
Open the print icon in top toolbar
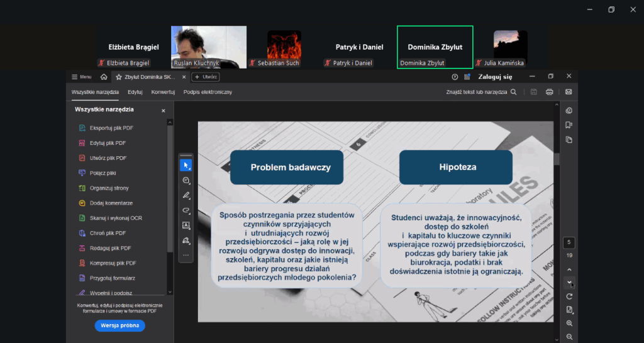click(x=550, y=92)
